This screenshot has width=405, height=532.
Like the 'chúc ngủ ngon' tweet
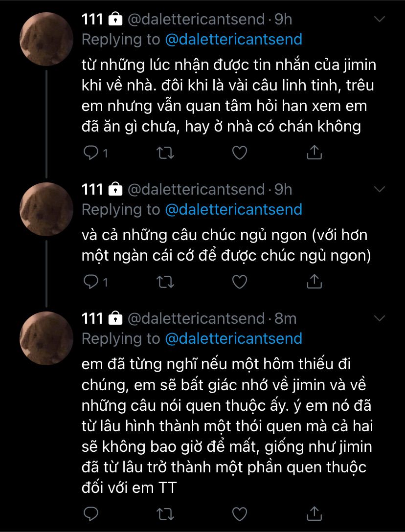(239, 281)
